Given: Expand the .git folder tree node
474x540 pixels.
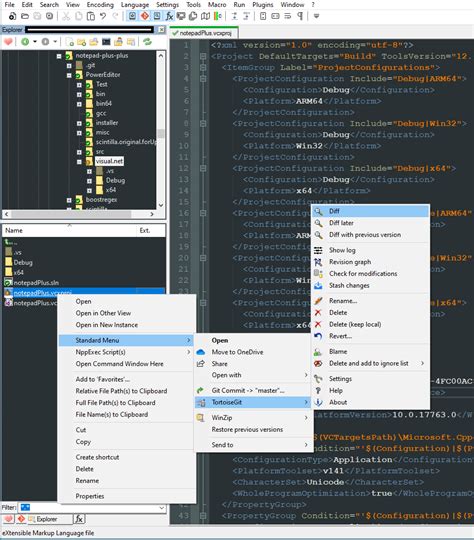Looking at the screenshot, I should pyautogui.click(x=69, y=65).
